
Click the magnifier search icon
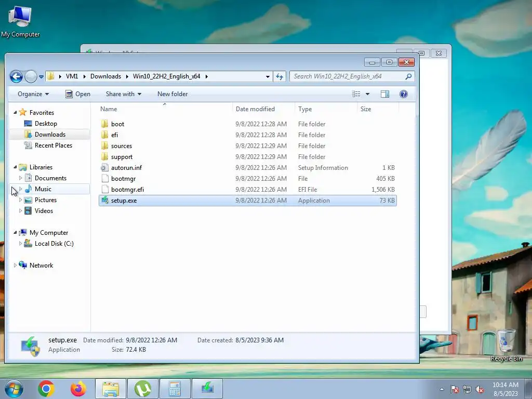(408, 76)
